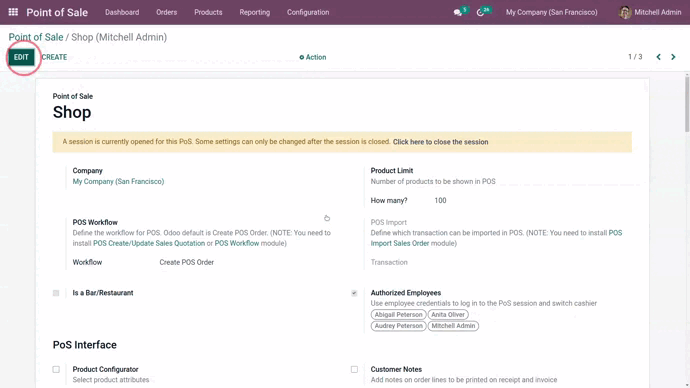Click the Transaction field label
690x388 pixels.
tap(389, 262)
